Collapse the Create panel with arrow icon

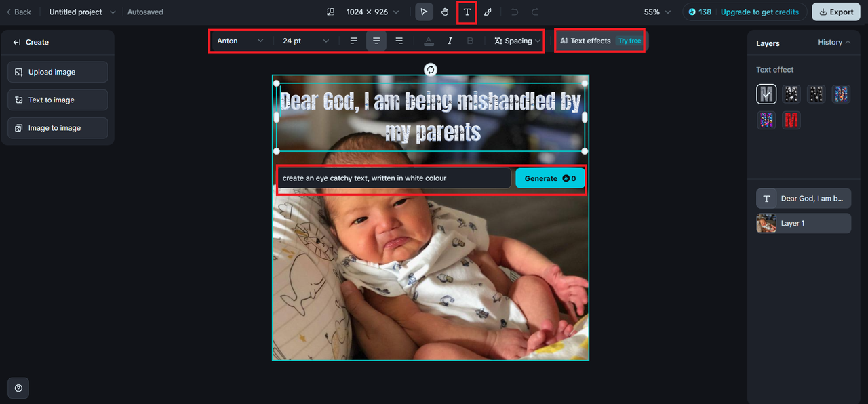(x=17, y=42)
